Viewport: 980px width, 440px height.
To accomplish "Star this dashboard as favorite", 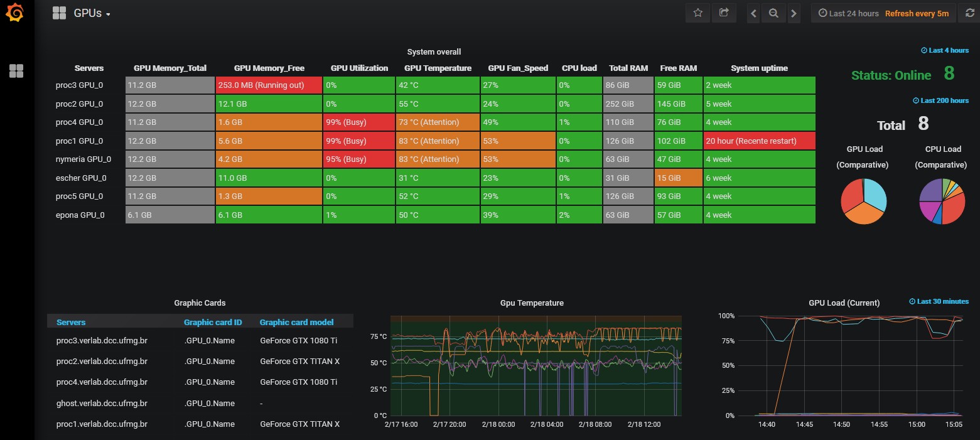I will click(697, 13).
